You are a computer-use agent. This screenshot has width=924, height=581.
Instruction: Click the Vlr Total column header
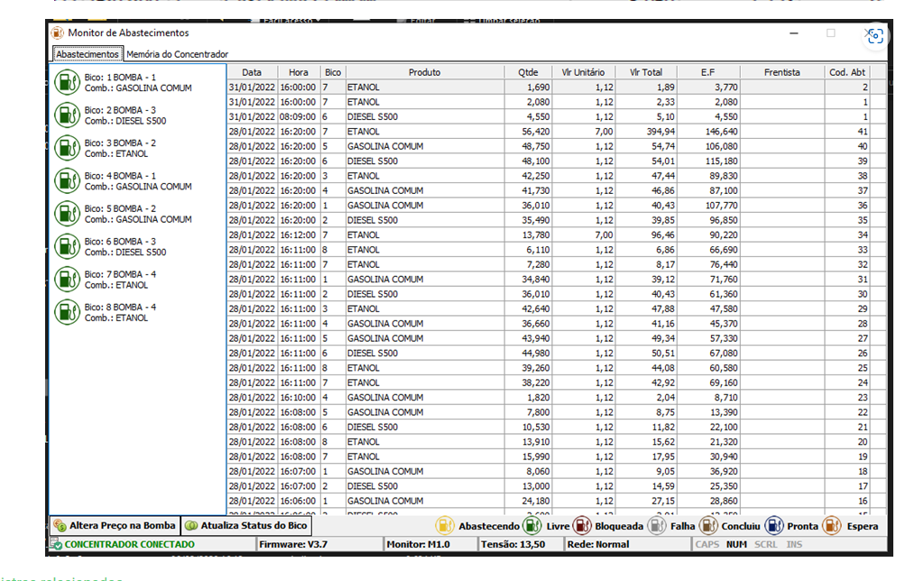pos(646,72)
